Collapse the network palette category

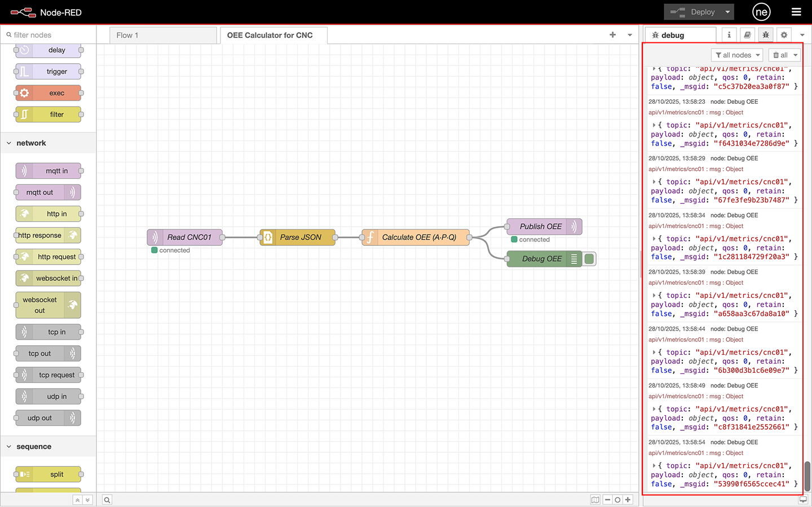[x=9, y=143]
